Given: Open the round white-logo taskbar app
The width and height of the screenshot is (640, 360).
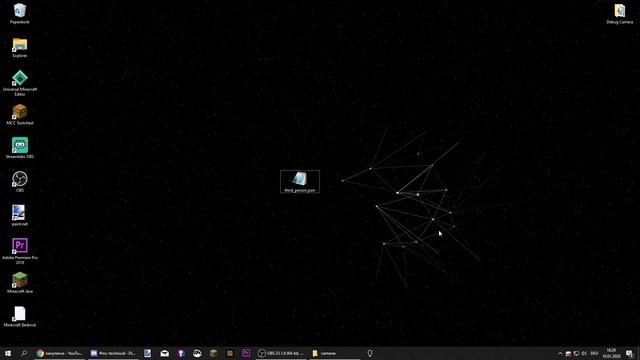Looking at the screenshot, I should 197,353.
